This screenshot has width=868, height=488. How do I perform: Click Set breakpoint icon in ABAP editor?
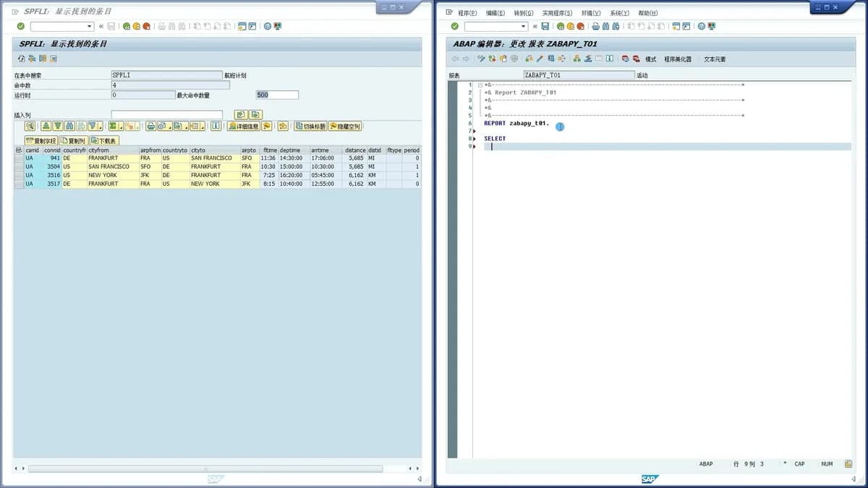coord(625,59)
